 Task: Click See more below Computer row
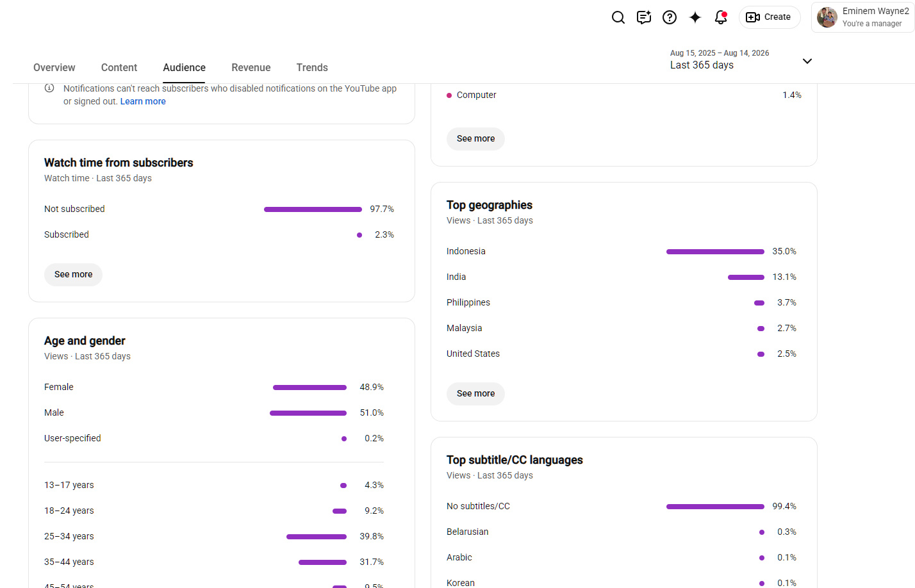(475, 138)
